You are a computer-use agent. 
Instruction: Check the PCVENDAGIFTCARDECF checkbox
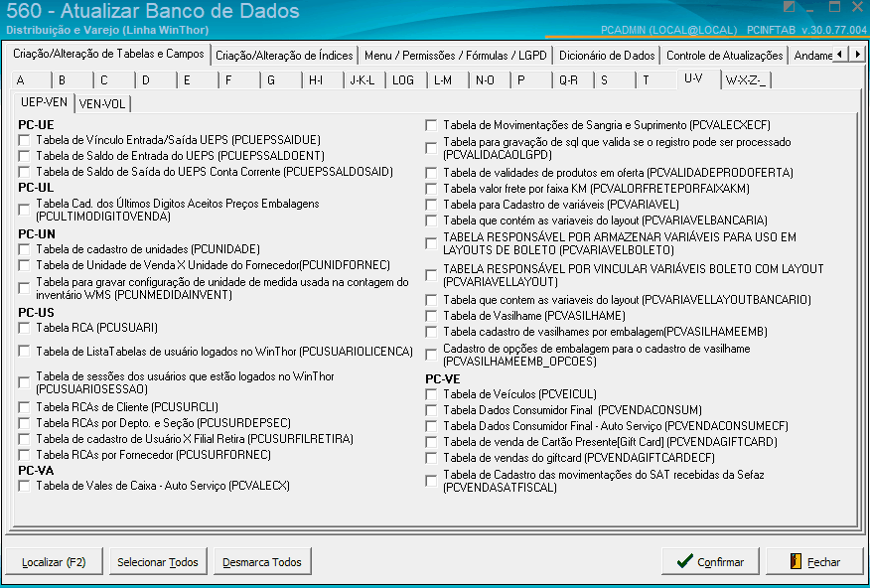coord(431,458)
